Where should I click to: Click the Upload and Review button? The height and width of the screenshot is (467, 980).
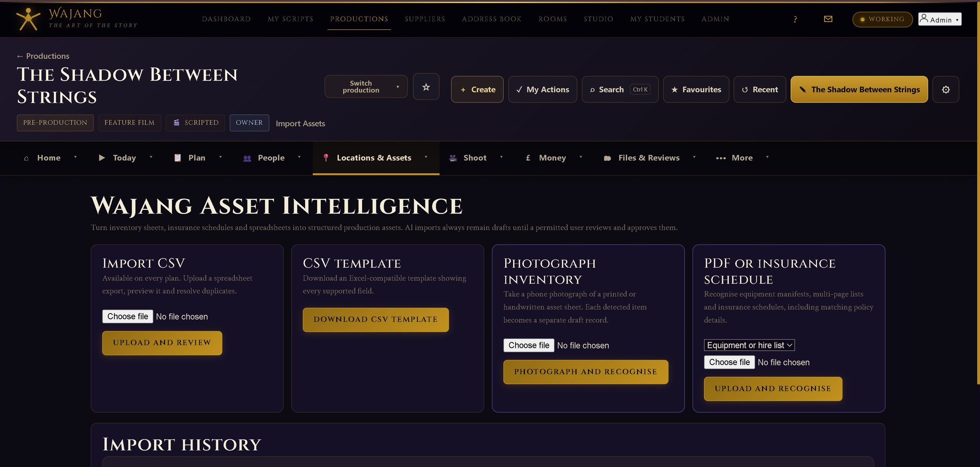point(162,343)
